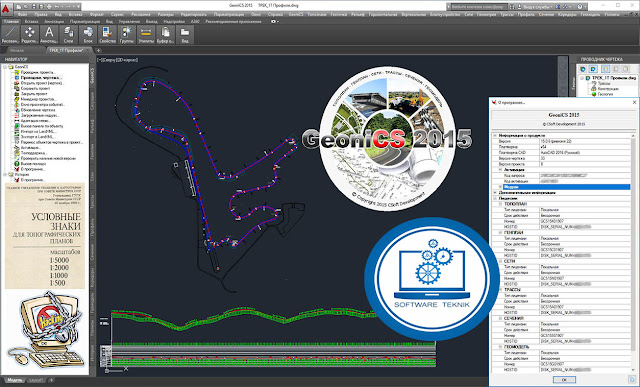Click the Open file icon in quick access toolbar
Viewport: 640px width, 387px height.
tap(27, 7)
